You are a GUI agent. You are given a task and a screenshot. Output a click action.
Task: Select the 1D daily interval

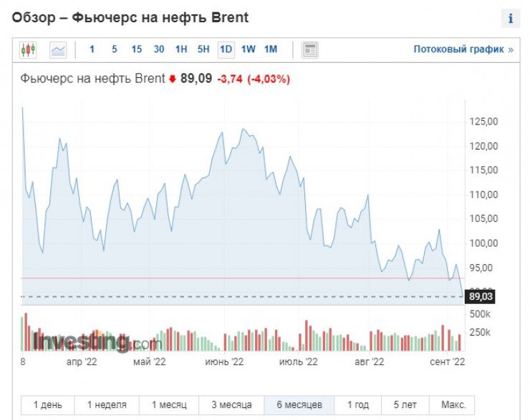coord(226,50)
